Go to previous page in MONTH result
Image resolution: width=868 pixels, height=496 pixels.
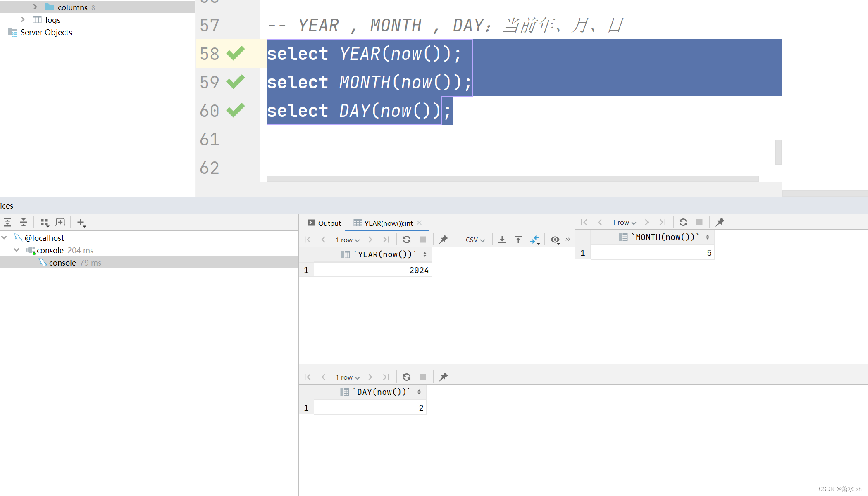coord(600,222)
